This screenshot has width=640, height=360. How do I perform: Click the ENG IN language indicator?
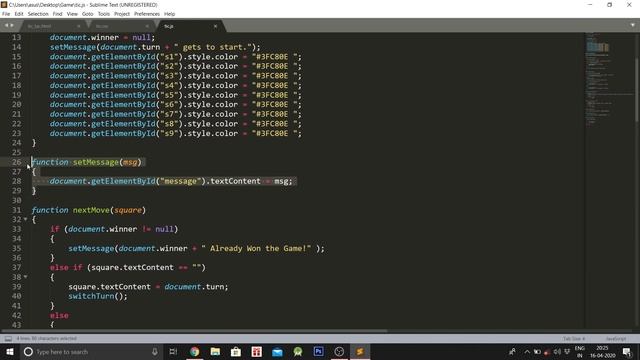580,351
